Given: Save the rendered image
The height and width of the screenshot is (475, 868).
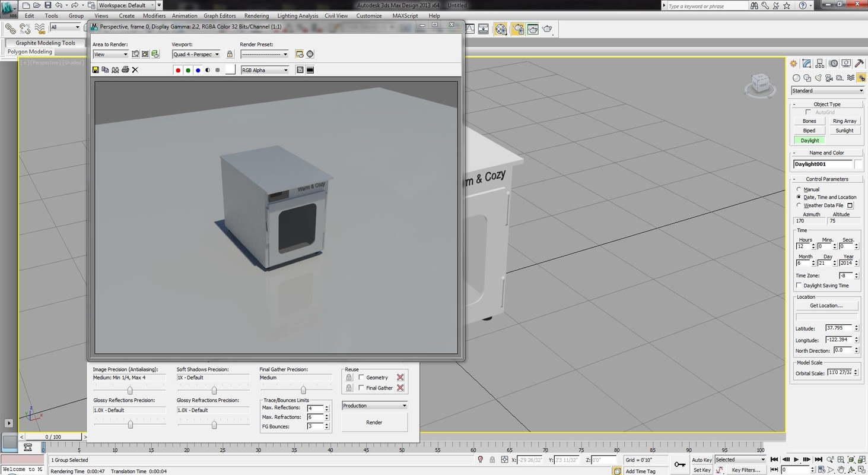Looking at the screenshot, I should pyautogui.click(x=95, y=69).
